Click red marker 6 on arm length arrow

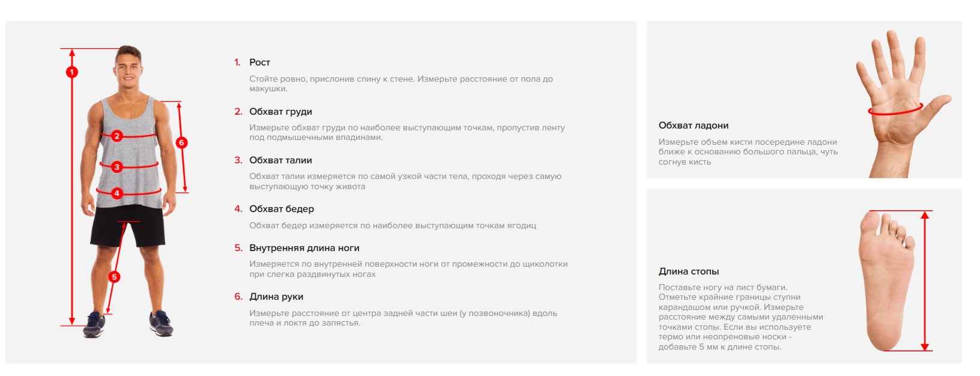tap(181, 142)
